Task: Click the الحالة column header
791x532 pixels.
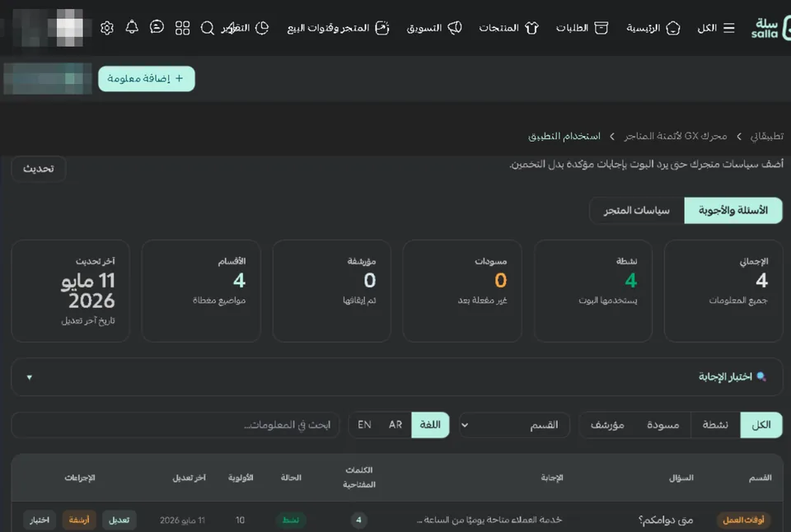Action: [291, 478]
